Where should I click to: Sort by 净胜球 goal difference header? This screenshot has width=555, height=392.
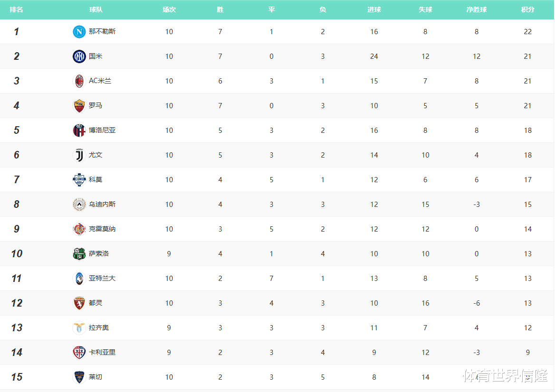[x=476, y=9]
